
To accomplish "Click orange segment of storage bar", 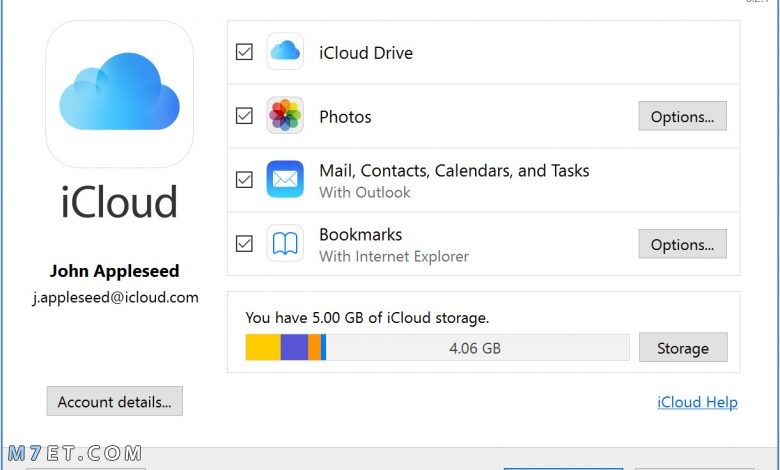I will pyautogui.click(x=314, y=347).
